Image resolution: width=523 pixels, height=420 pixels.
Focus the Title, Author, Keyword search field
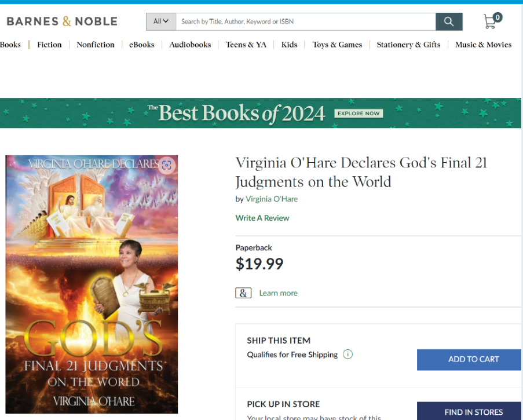(306, 21)
